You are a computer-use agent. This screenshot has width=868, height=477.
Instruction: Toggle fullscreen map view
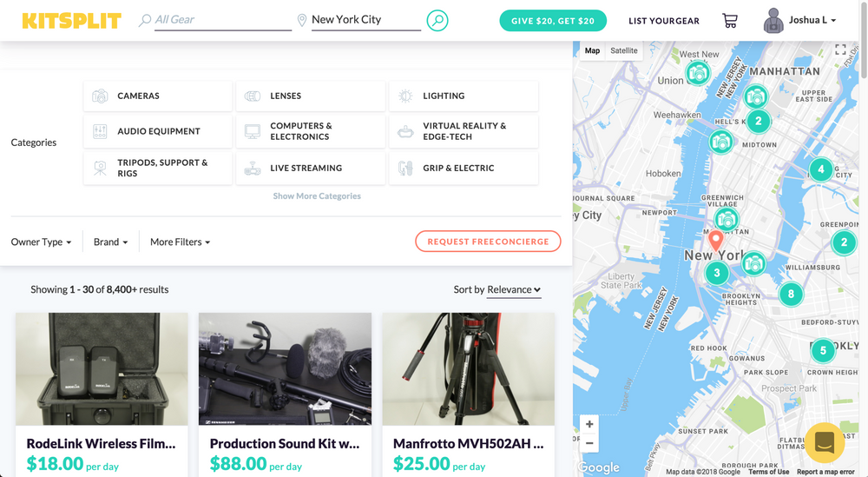click(840, 50)
